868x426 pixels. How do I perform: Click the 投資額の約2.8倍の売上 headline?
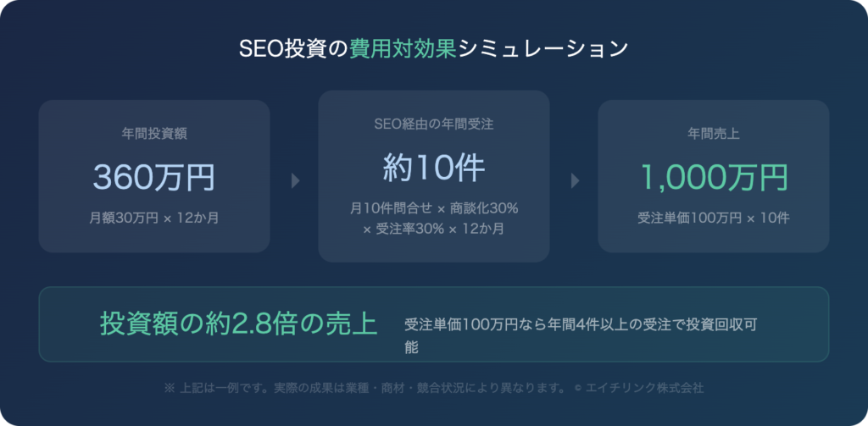tap(238, 324)
